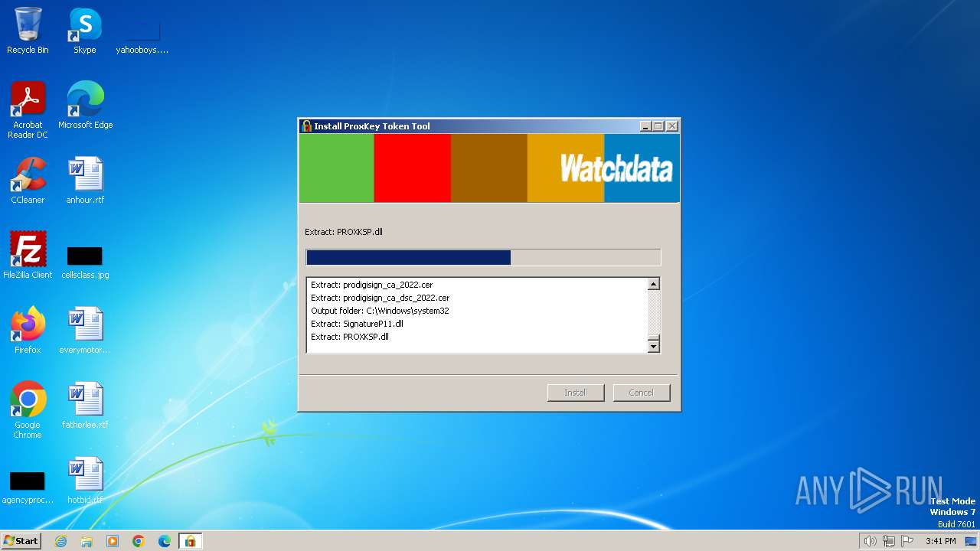Open the media player taskbar icon
This screenshot has height=551, width=980.
click(x=113, y=541)
